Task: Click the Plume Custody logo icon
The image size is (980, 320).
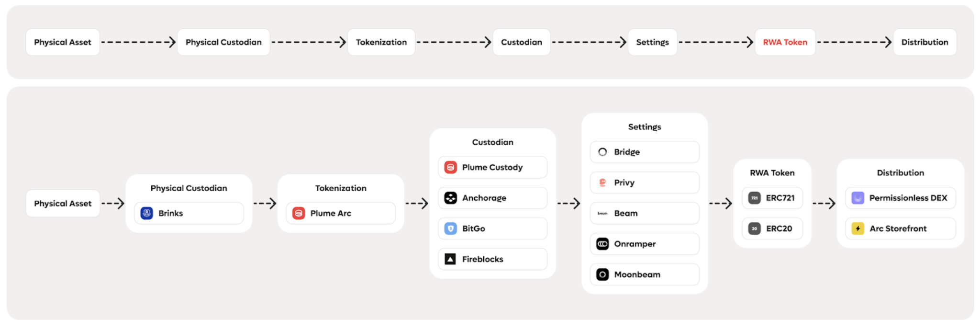Action: coord(450,167)
